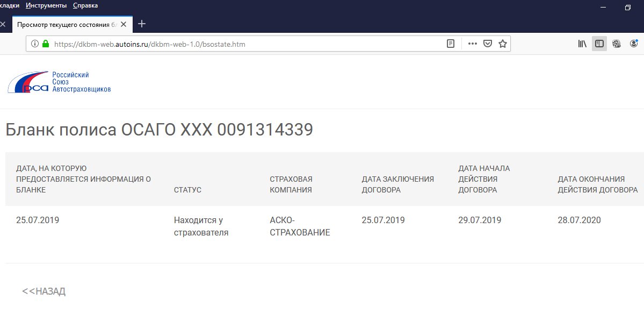Click the green padlock security icon
The height and width of the screenshot is (314, 644).
[46, 44]
